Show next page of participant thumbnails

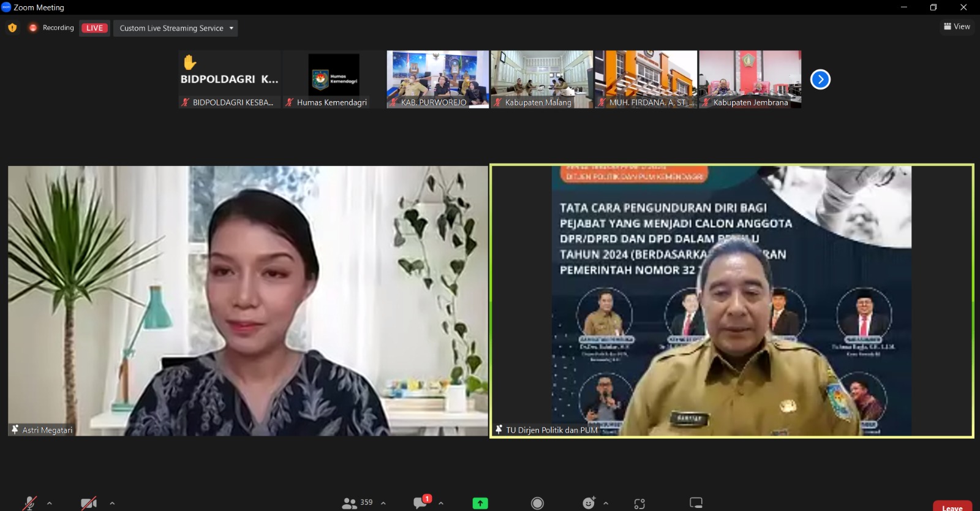(x=820, y=79)
